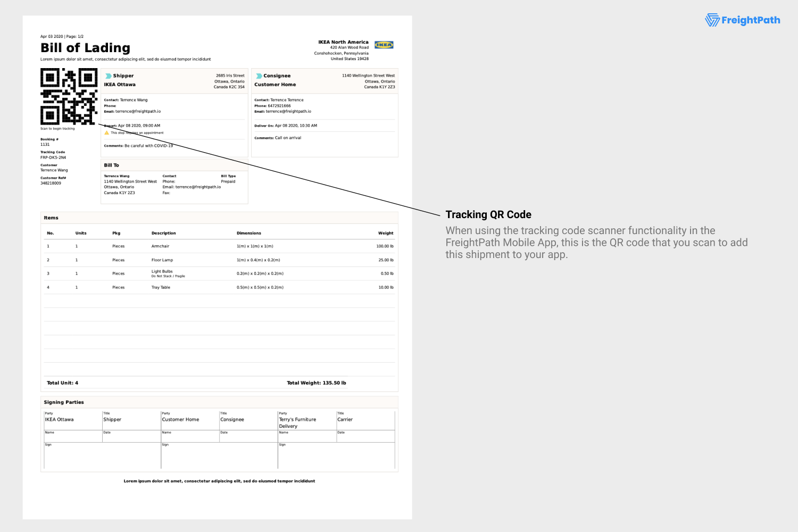Click the tracking QR code
798x532 pixels.
pos(69,96)
